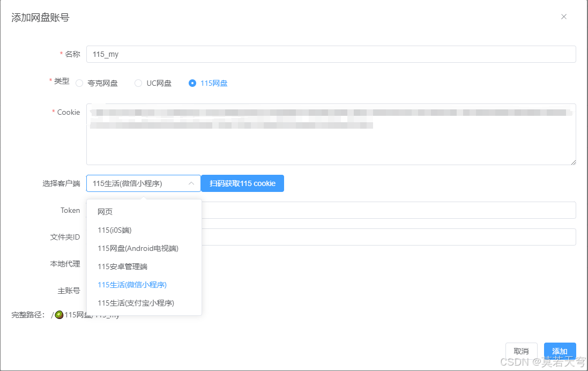Close the 添加网盘账号 dialog
The image size is (588, 371).
click(564, 17)
